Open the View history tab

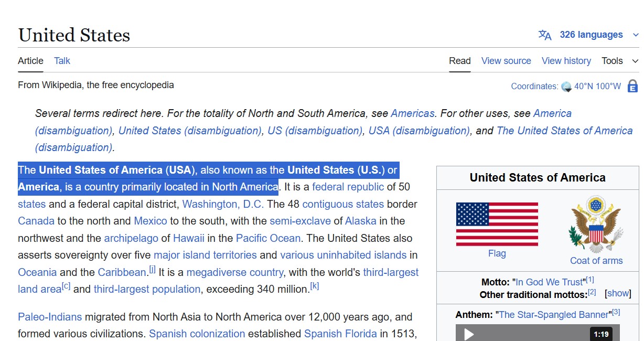(x=566, y=61)
